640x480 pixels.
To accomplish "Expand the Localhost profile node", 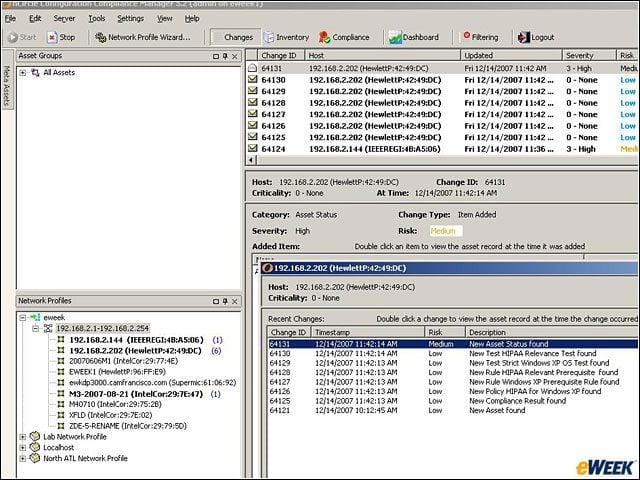I will (x=23, y=447).
